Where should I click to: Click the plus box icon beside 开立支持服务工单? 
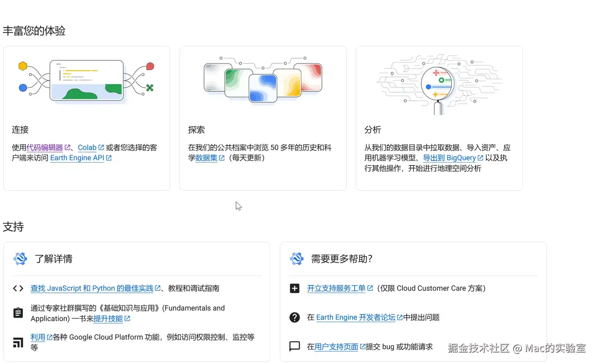pos(295,288)
